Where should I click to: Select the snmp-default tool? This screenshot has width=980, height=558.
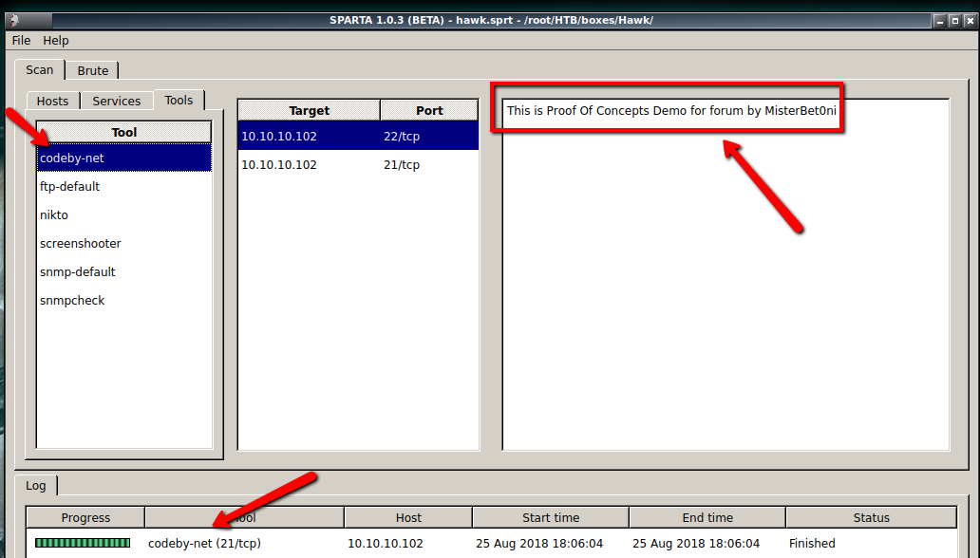[x=78, y=271]
